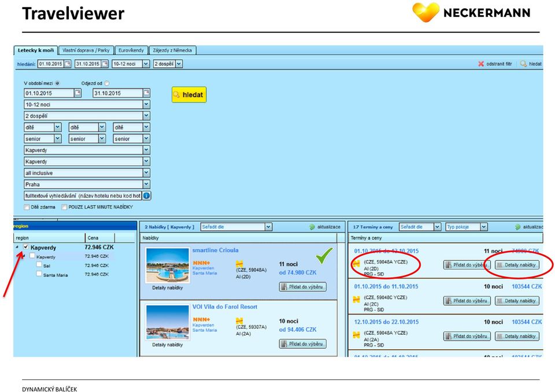Open calendar icon next to 31.10.2015 in top filter bar
This screenshot has height=392, width=555.
105,64
